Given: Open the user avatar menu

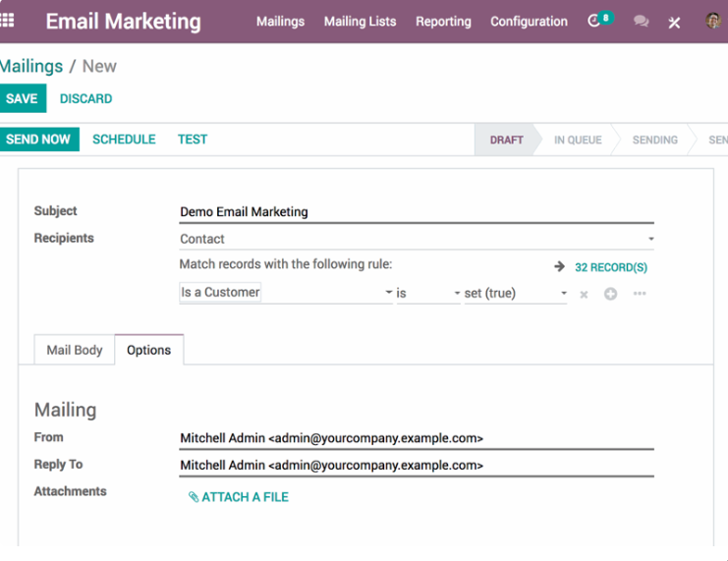Looking at the screenshot, I should [714, 21].
